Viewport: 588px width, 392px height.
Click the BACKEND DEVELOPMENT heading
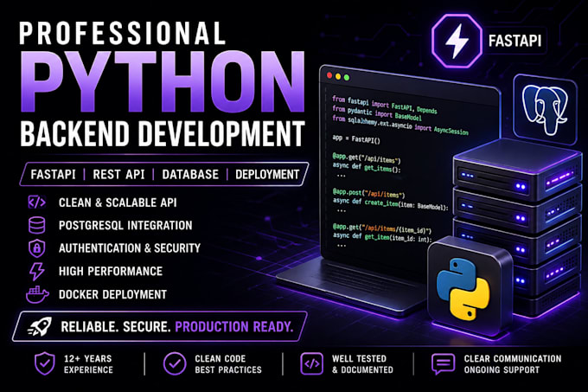162,134
